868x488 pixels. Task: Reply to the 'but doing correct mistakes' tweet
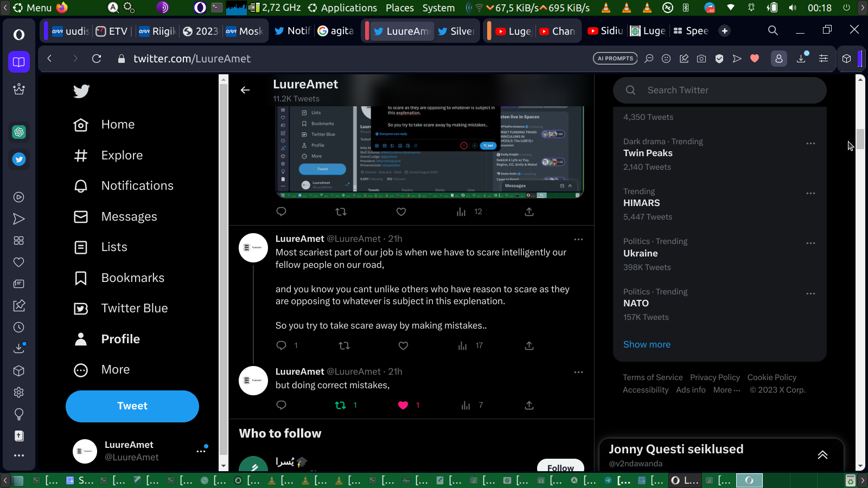(281, 405)
